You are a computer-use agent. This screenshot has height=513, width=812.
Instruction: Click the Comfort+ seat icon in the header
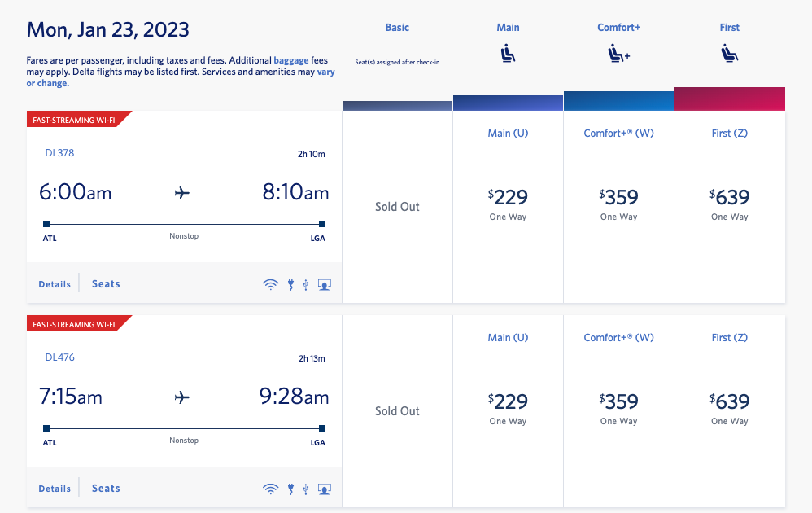tap(618, 54)
